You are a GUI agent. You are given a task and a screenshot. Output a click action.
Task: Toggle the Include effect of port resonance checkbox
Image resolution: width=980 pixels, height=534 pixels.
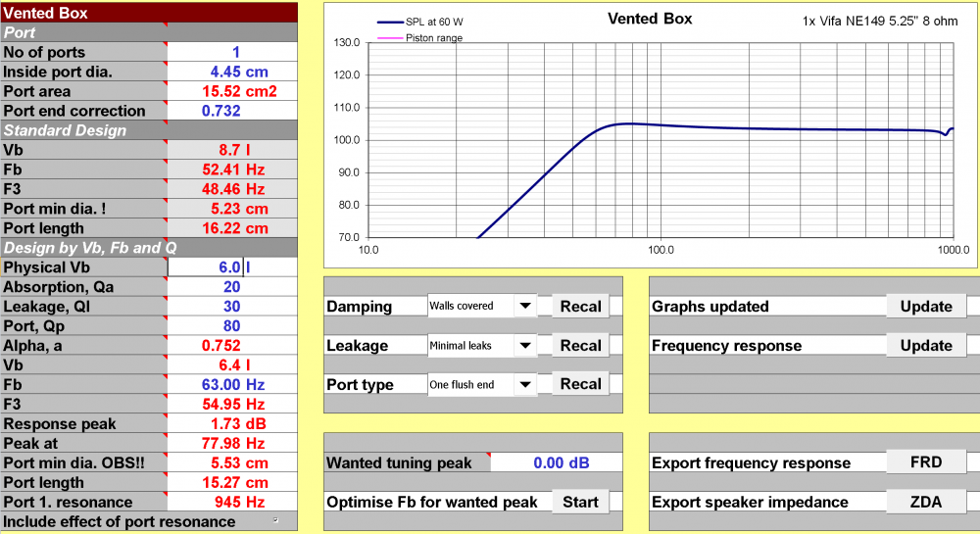[x=273, y=520]
